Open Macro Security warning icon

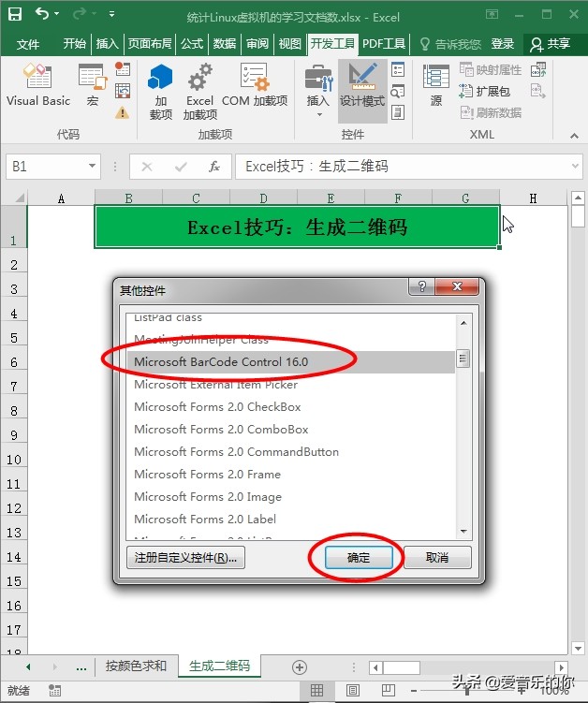point(123,112)
